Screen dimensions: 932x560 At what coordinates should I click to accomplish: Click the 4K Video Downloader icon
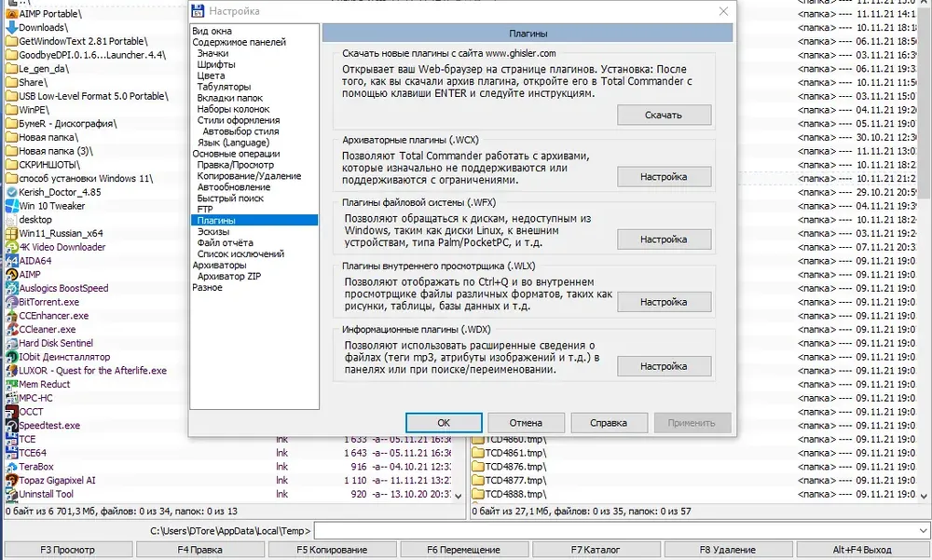tap(11, 247)
